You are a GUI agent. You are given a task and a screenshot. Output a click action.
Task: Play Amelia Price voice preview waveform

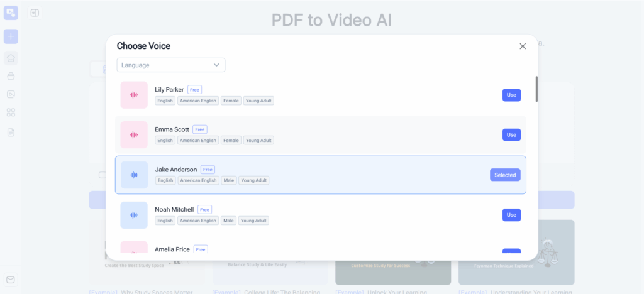pos(134,247)
